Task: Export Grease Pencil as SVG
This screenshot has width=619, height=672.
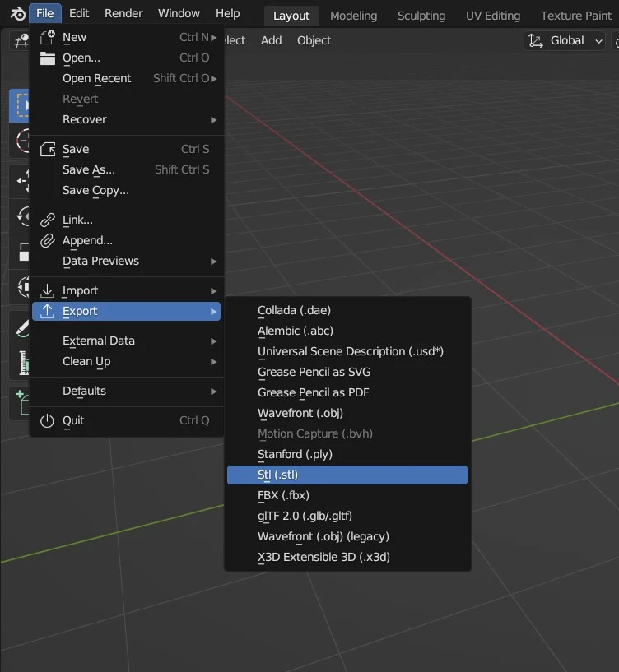Action: [347, 372]
